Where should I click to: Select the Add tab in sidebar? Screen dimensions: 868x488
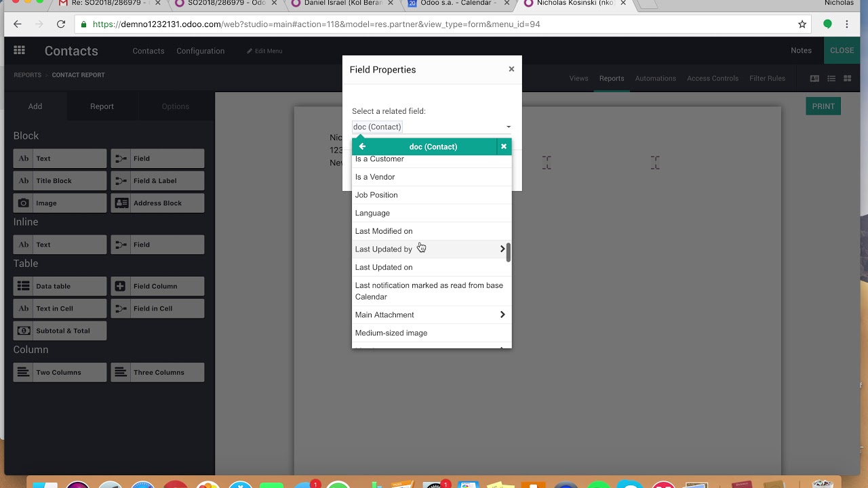pos(35,106)
